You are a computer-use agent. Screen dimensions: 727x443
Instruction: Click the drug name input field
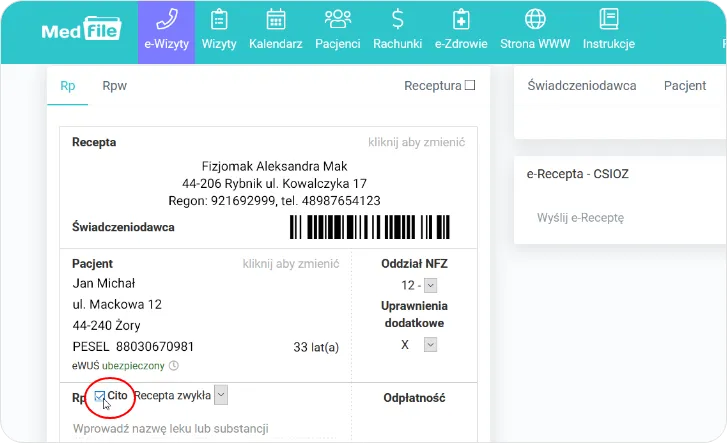tap(200, 429)
